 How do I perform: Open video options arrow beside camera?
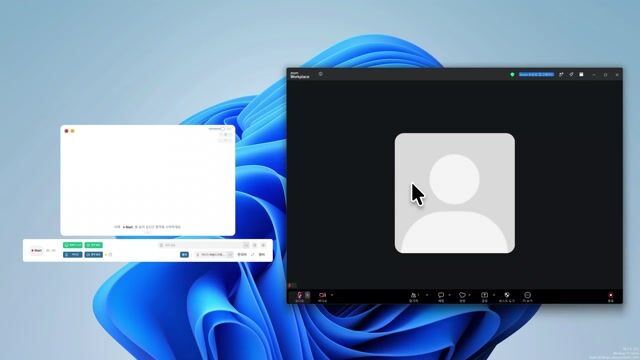332,295
